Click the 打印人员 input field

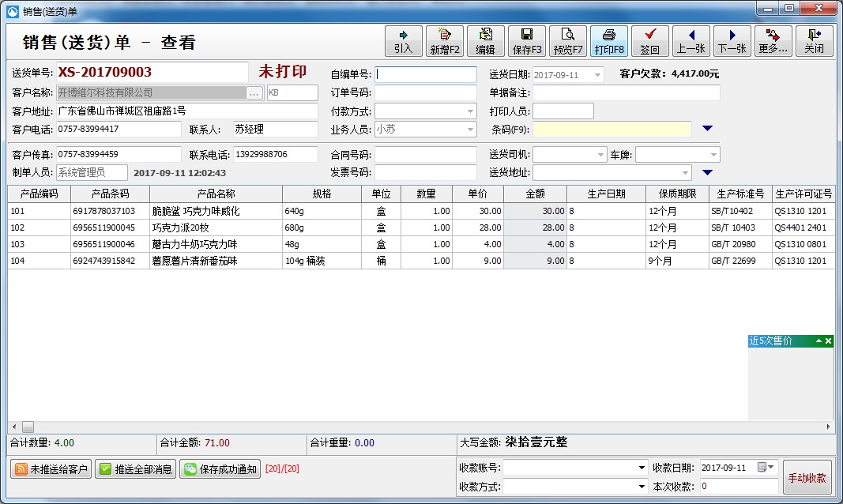[563, 111]
